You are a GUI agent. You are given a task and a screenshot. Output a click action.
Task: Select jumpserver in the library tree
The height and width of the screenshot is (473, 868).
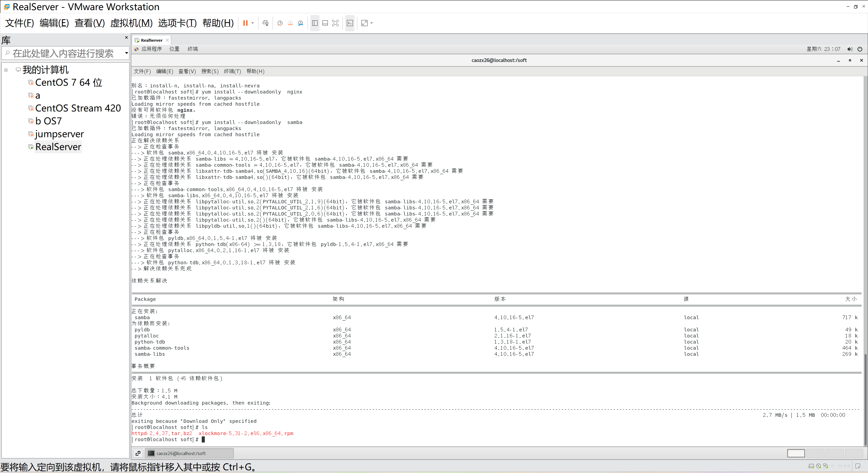click(x=59, y=134)
